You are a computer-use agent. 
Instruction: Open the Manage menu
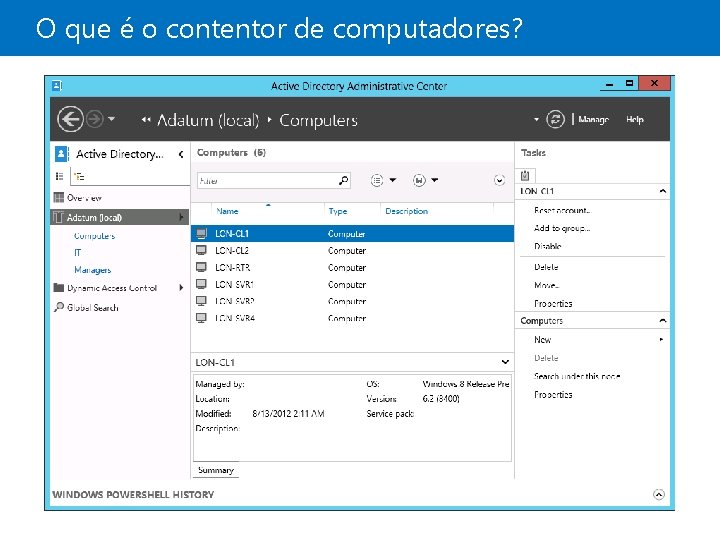[593, 119]
